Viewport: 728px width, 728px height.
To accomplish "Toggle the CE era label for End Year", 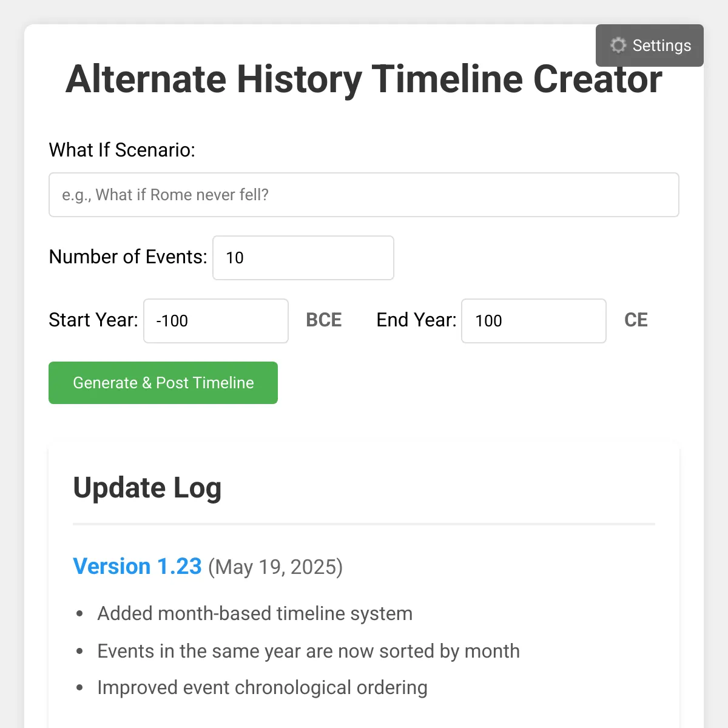I will 636,320.
